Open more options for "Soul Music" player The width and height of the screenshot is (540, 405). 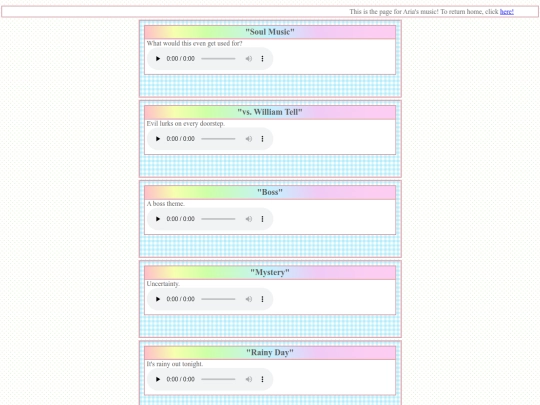[262, 59]
